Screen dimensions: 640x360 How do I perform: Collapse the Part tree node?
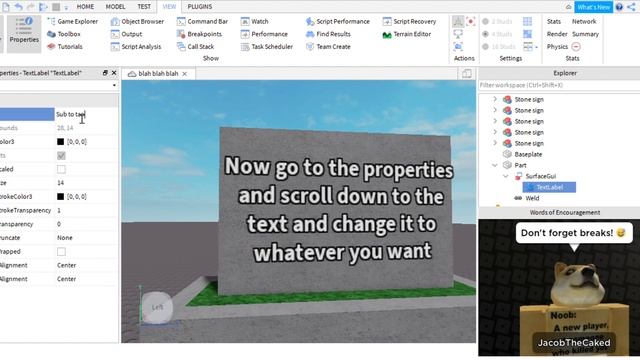tap(495, 165)
